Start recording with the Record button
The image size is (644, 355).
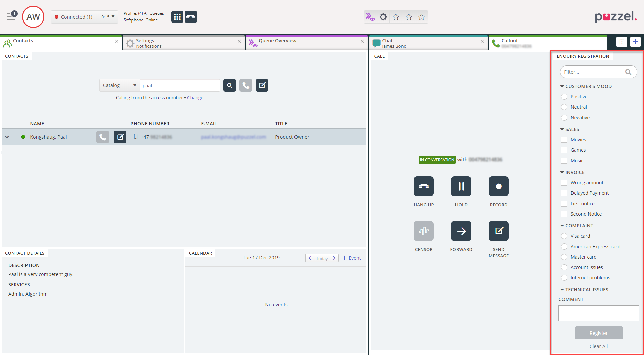498,186
